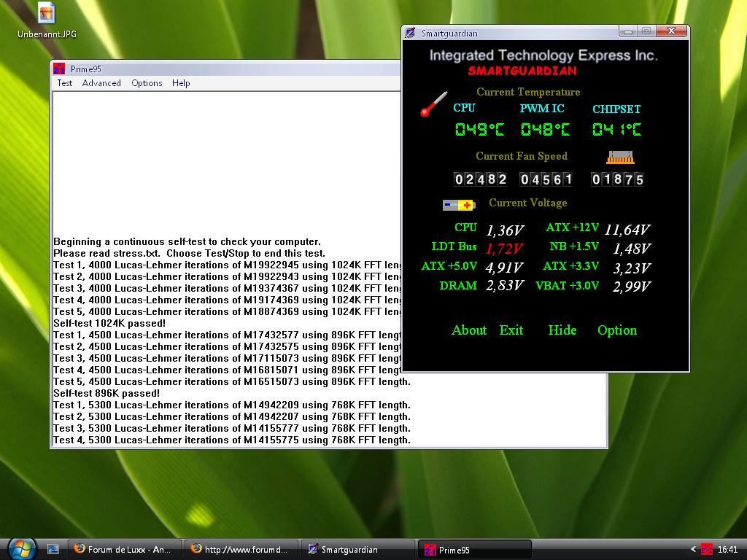Screen dimensions: 747x560
Task: Open the Help menu in Prime95
Action: click(181, 83)
